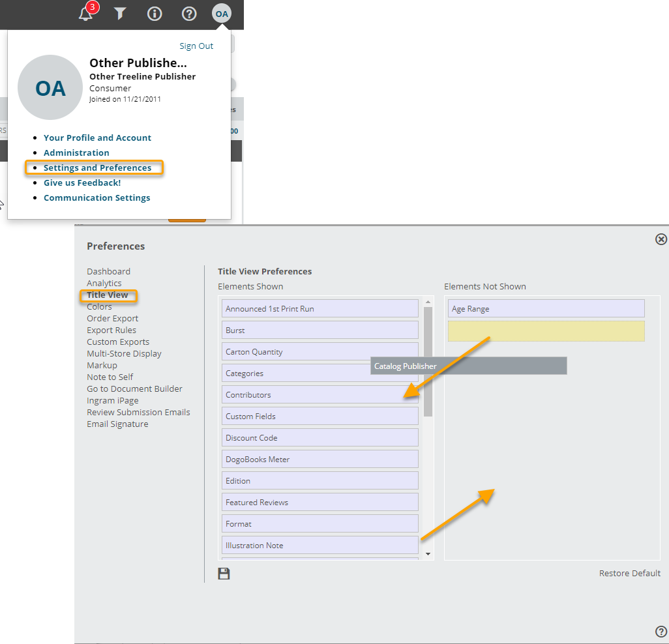Go to Administration
This screenshot has width=669, height=644.
[76, 153]
